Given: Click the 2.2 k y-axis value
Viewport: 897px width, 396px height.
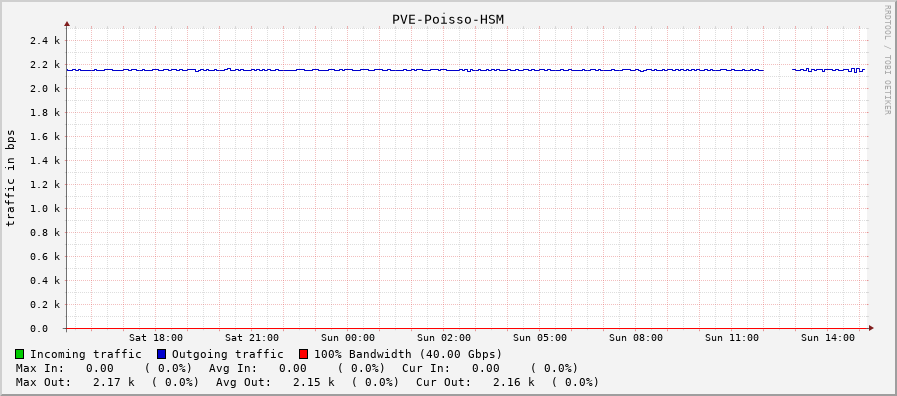Looking at the screenshot, I should (x=46, y=65).
